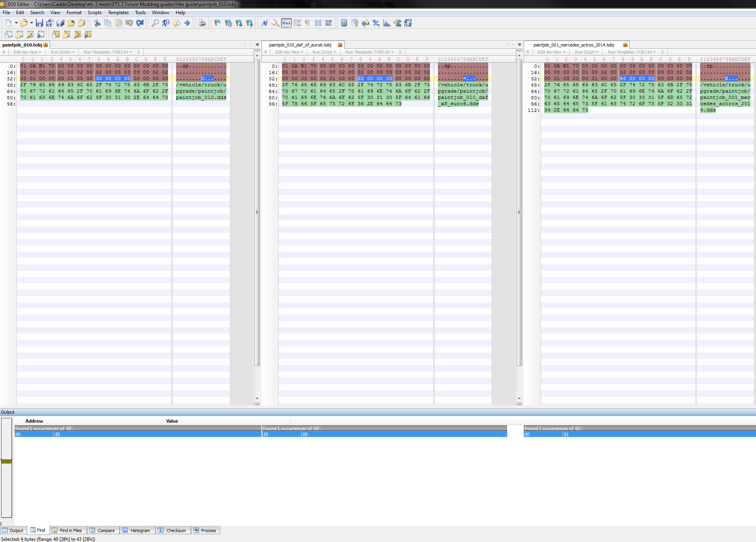Open the Templates menu
The image size is (756, 542).
point(118,13)
